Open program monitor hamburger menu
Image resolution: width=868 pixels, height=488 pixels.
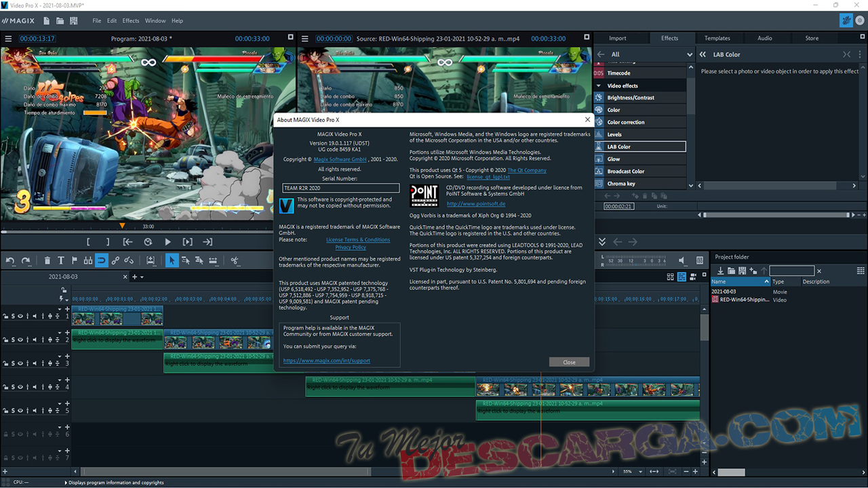8,39
